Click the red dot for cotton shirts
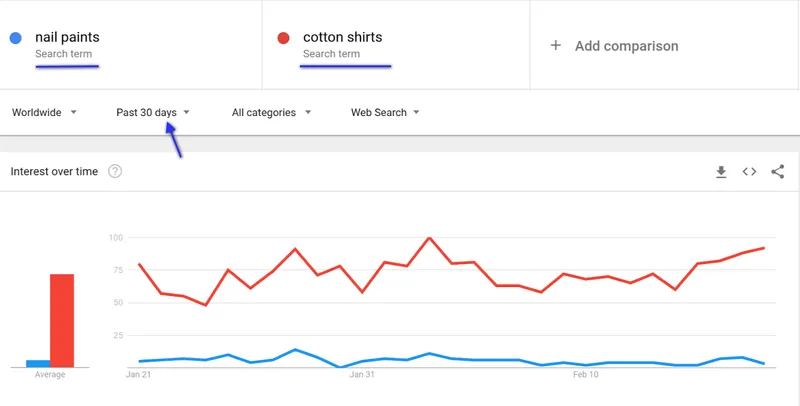 coord(283,38)
